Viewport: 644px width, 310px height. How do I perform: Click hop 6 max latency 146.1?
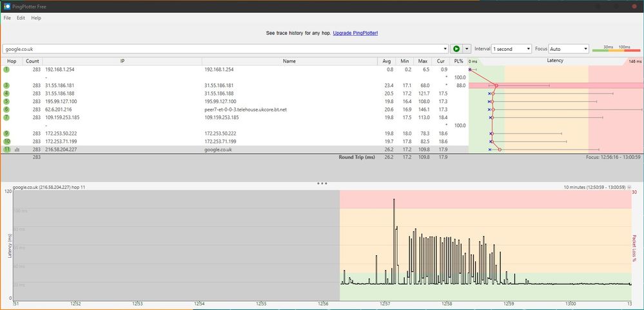(423, 110)
